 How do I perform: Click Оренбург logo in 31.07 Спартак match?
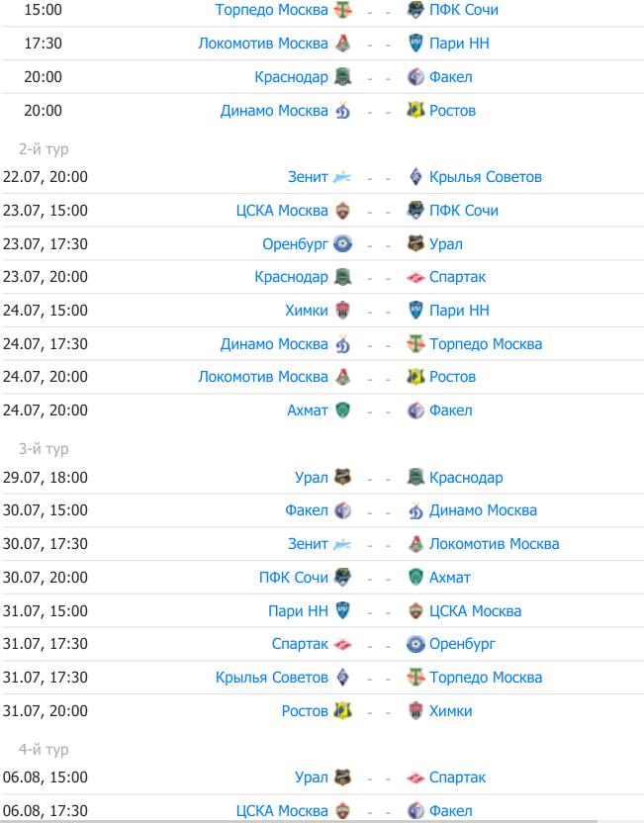pyautogui.click(x=416, y=644)
